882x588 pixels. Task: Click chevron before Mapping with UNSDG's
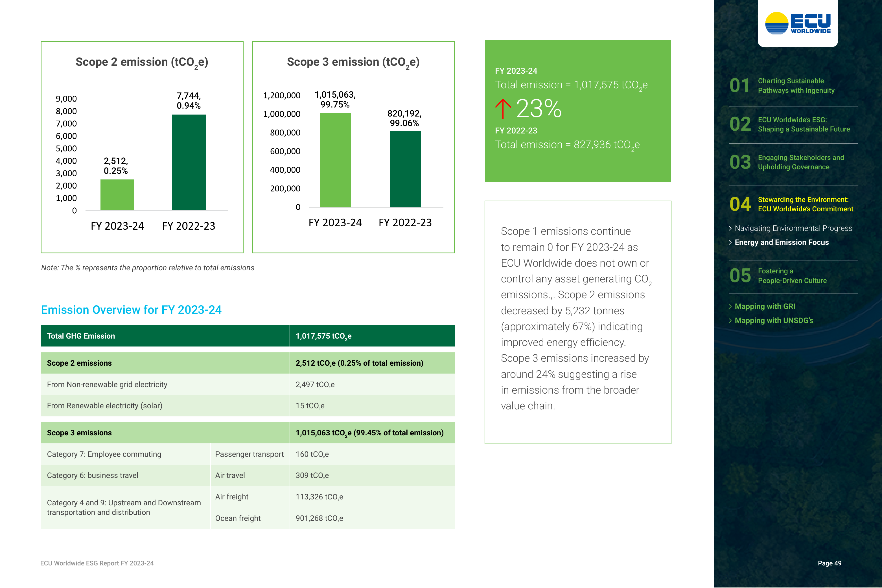point(730,320)
